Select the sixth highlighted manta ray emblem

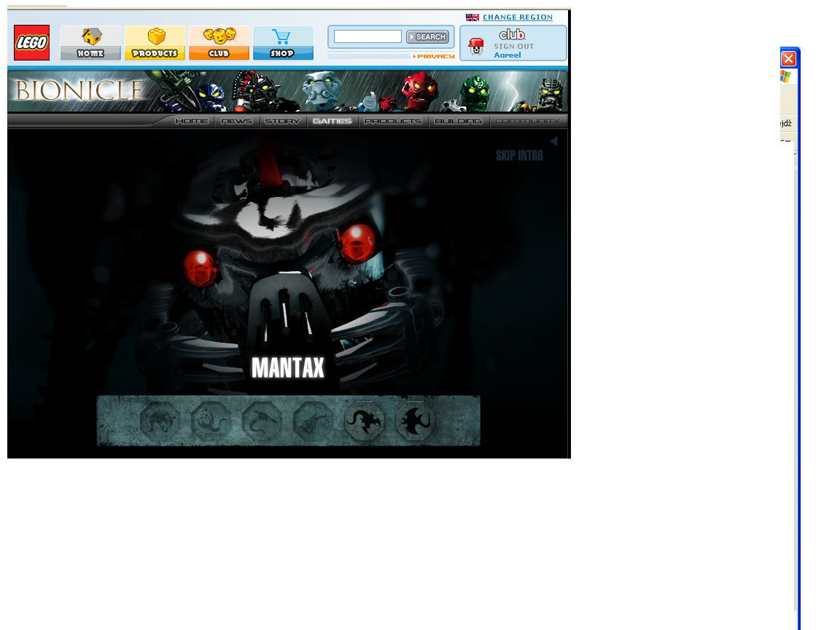click(x=416, y=421)
